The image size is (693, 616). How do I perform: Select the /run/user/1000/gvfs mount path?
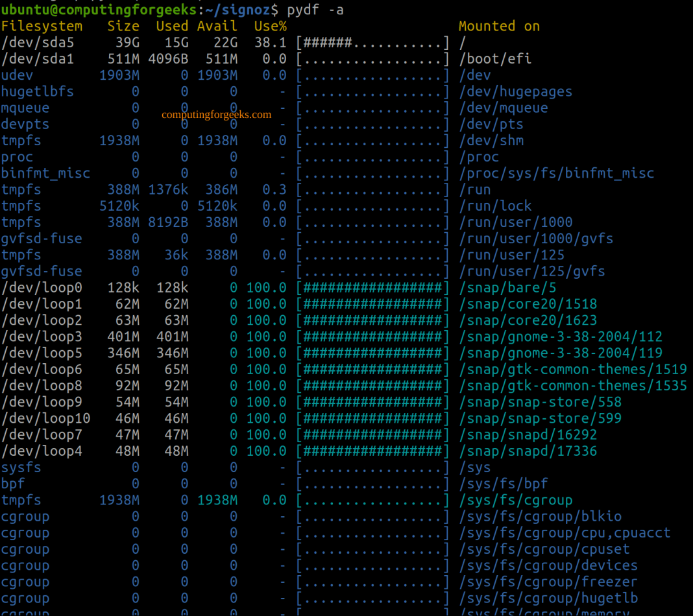536,239
